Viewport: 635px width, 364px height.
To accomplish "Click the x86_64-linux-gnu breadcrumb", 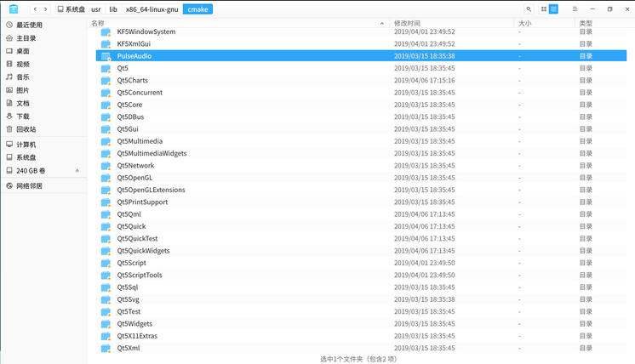I will coord(152,9).
